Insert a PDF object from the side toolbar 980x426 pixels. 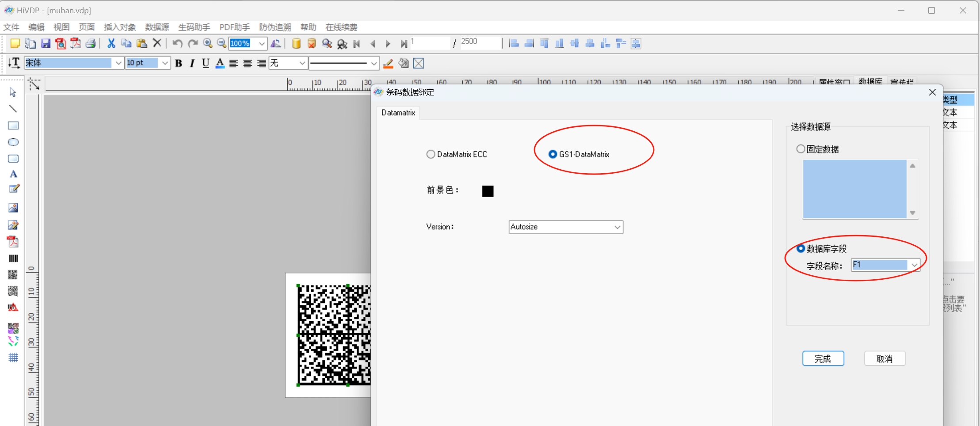(x=13, y=242)
